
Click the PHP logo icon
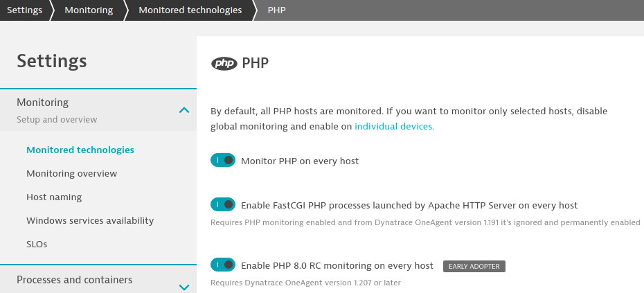pyautogui.click(x=224, y=64)
